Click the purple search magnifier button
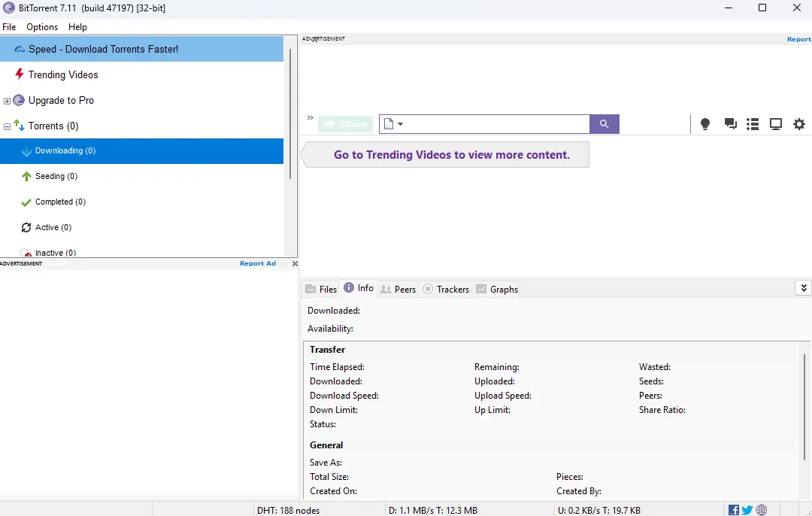812x516 pixels. click(604, 124)
